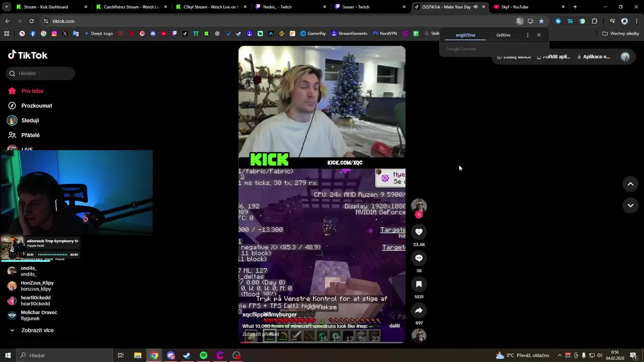The height and width of the screenshot is (362, 644).
Task: Open the NordVPN bookmark
Action: [x=385, y=34]
